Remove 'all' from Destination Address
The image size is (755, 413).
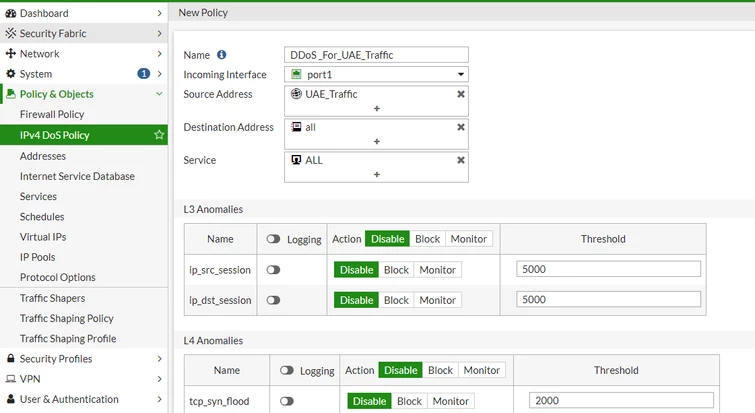[x=461, y=127]
